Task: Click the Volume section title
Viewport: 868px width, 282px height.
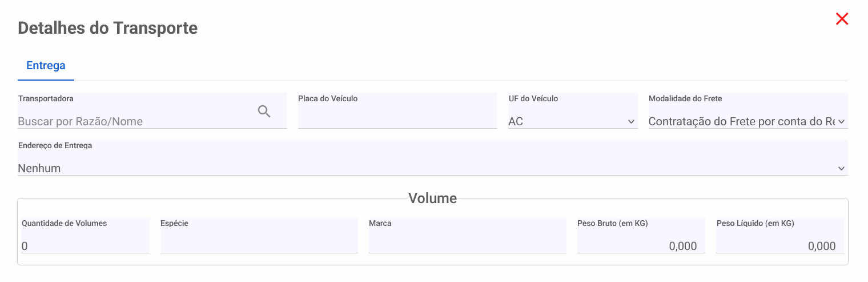Action: coord(432,198)
